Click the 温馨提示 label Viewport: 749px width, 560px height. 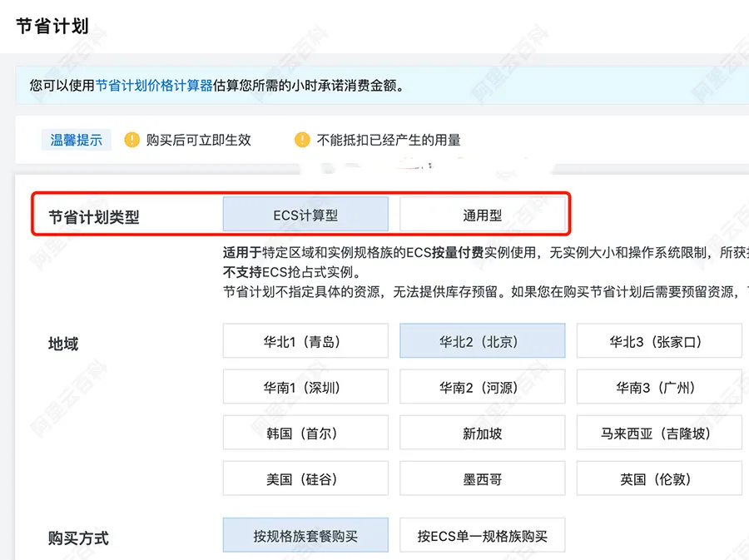click(x=76, y=140)
